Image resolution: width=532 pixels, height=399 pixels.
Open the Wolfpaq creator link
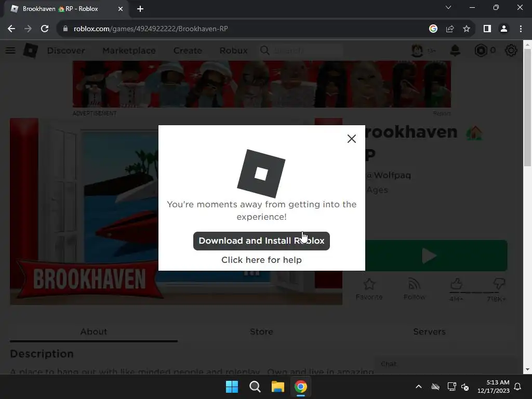tap(389, 175)
